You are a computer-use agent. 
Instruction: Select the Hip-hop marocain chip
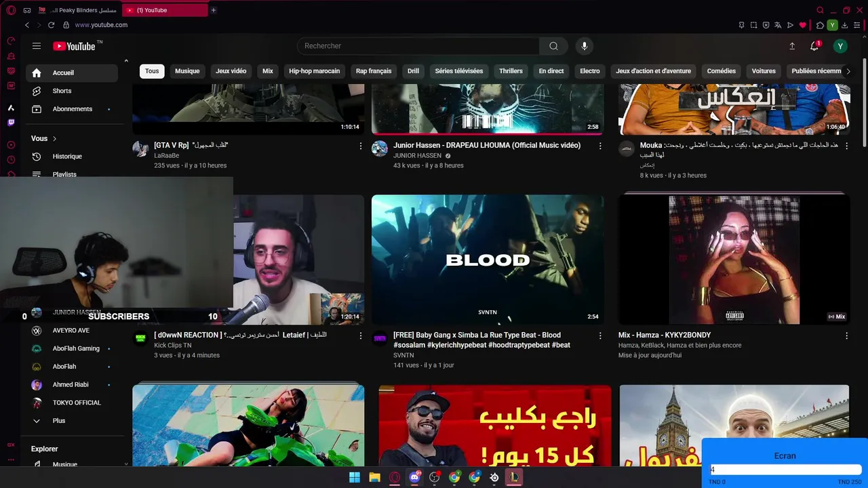pos(314,71)
